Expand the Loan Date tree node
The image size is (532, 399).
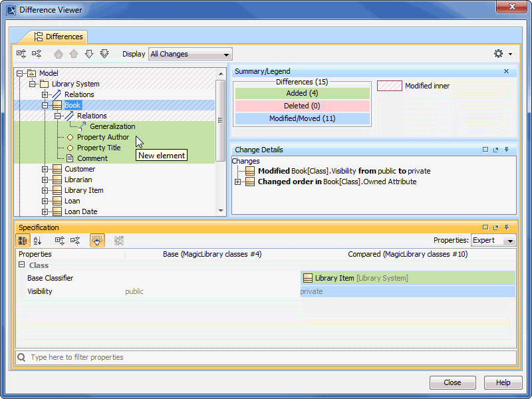click(45, 211)
